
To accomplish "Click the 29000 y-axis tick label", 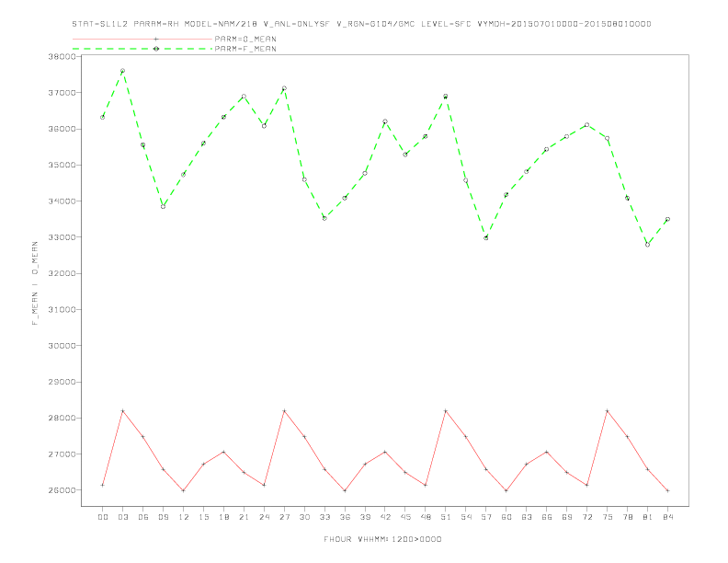I will pos(62,382).
